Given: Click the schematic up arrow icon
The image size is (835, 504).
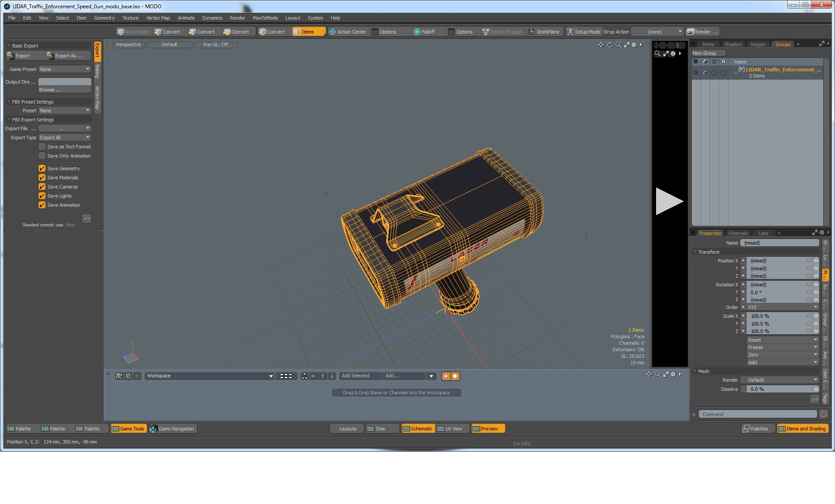Looking at the screenshot, I should [323, 376].
